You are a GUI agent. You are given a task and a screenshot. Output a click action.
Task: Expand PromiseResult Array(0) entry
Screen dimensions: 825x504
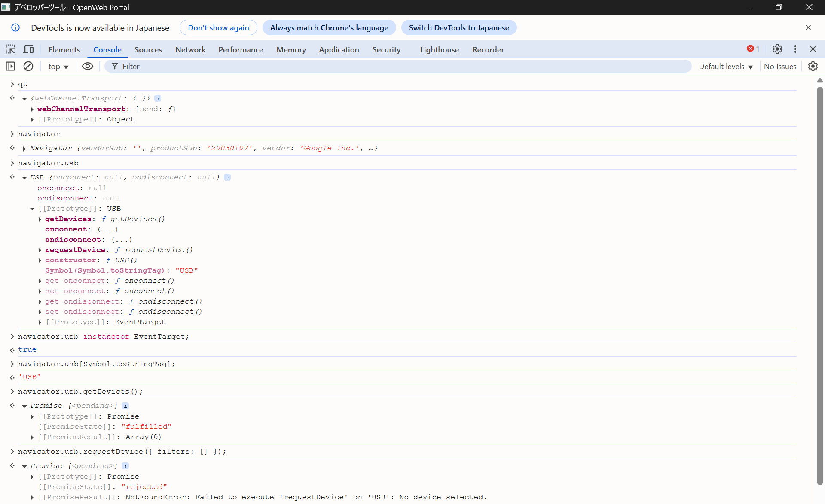32,437
